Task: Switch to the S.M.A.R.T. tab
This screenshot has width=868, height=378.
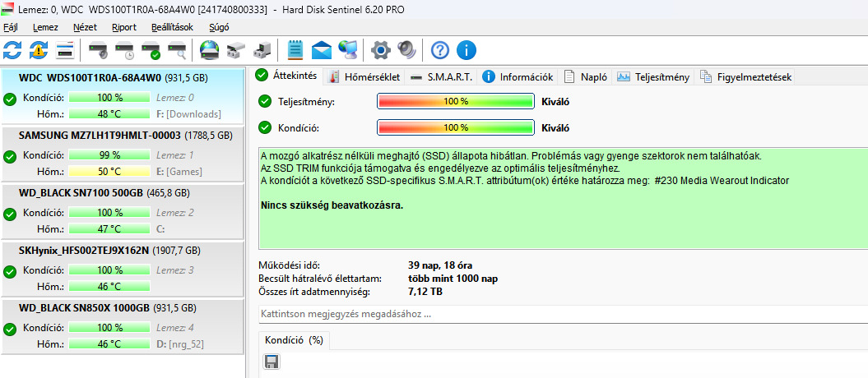Action: [x=442, y=77]
